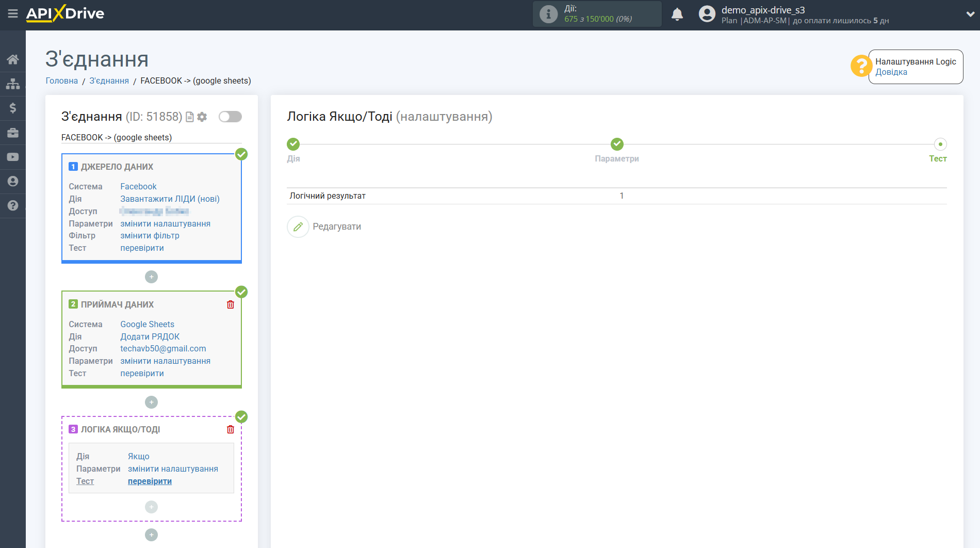The height and width of the screenshot is (548, 980).
Task: Open the home sidebar icon
Action: click(x=13, y=59)
